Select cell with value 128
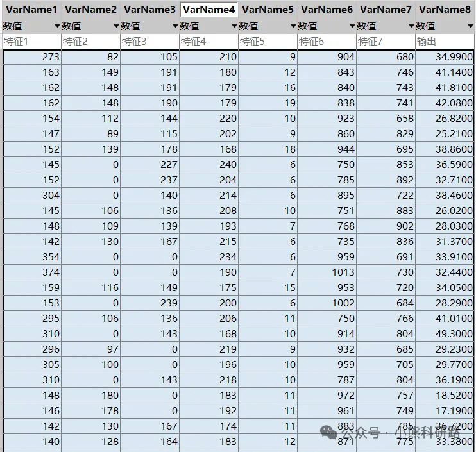 coord(90,442)
